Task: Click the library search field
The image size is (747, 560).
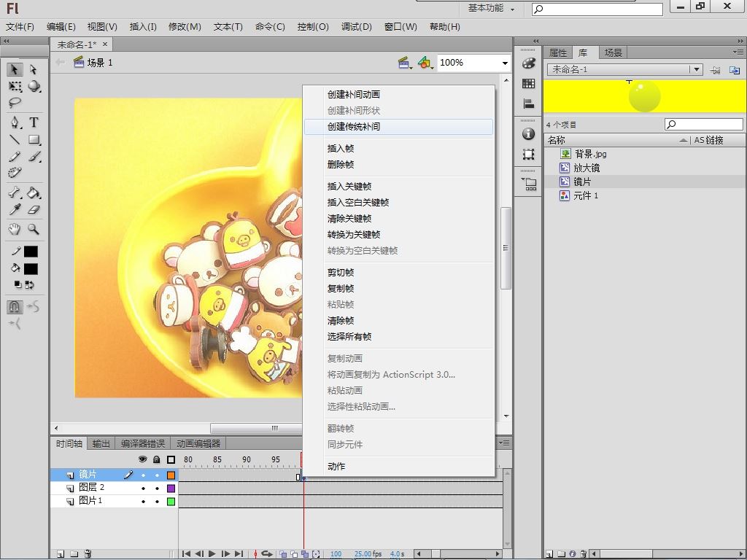Action: (x=704, y=124)
